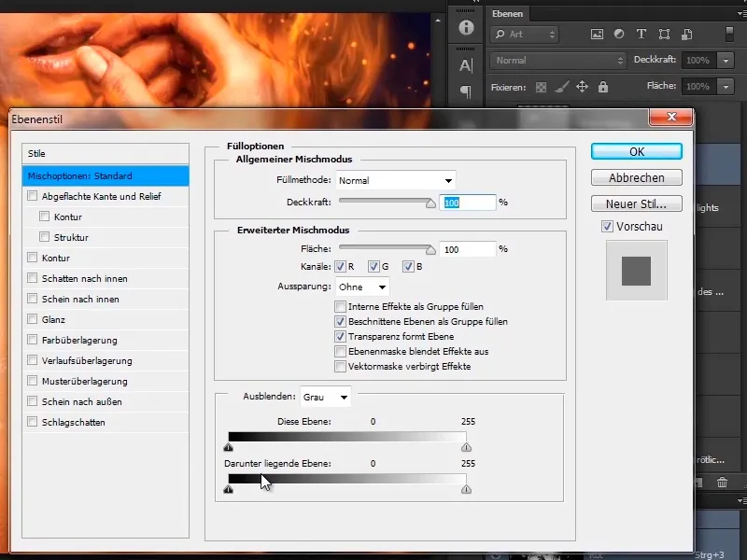Enable the Struktur checkbox
The width and height of the screenshot is (747, 560).
coord(44,237)
